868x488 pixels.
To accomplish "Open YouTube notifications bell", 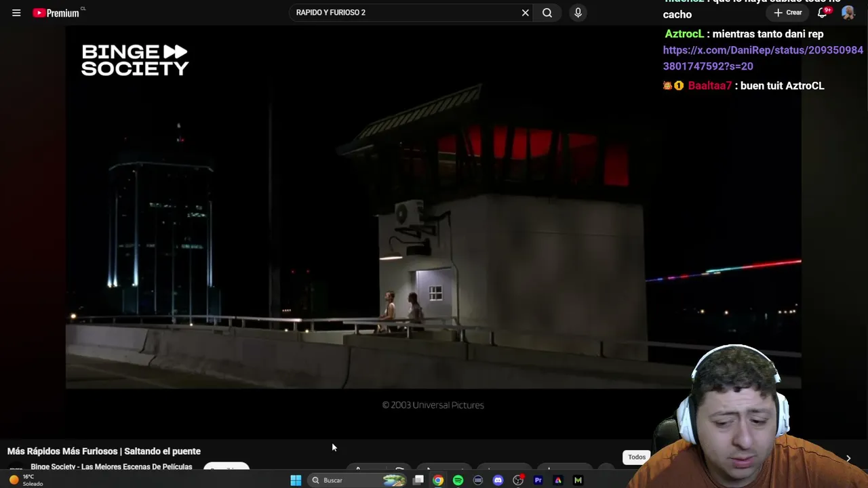I will click(x=823, y=13).
